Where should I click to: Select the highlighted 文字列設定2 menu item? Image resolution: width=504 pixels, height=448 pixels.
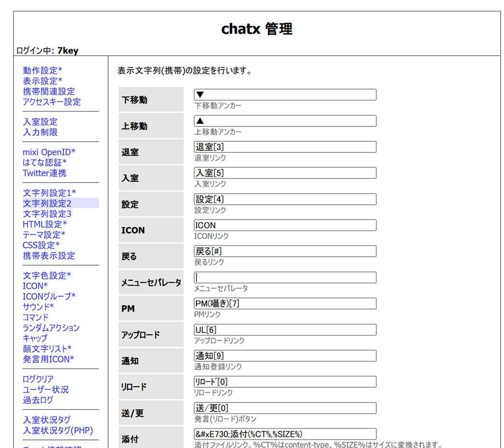pyautogui.click(x=47, y=204)
